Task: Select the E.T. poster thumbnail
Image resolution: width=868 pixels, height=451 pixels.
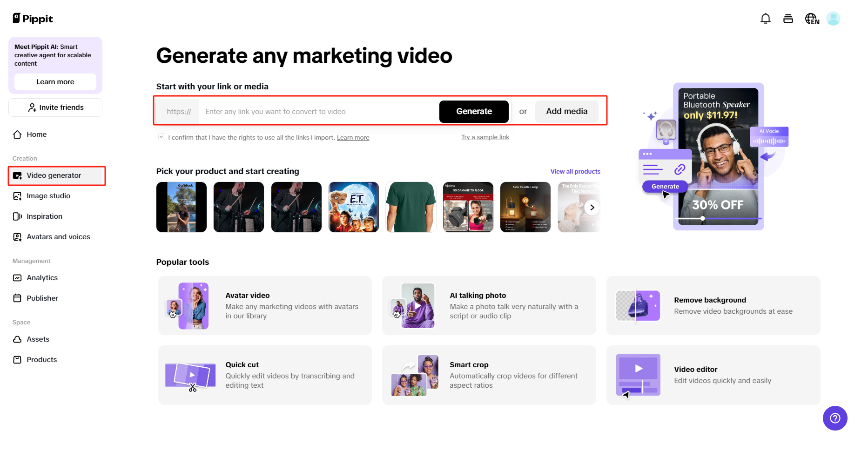Action: pos(353,207)
